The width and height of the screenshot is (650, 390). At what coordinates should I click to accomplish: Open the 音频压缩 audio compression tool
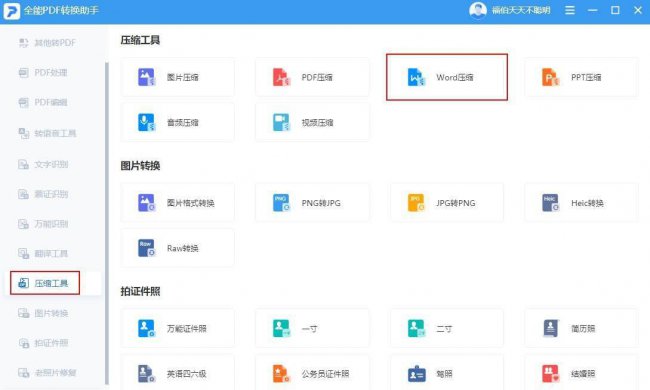click(x=177, y=122)
